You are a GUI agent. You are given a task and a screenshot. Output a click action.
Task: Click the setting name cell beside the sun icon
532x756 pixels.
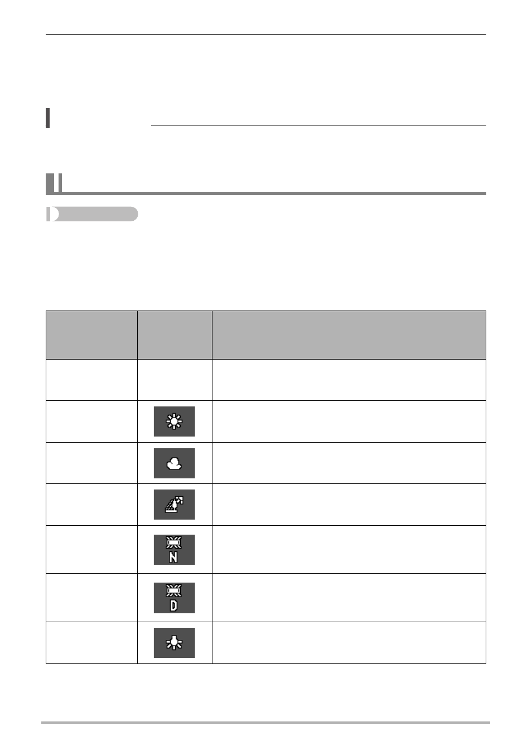click(91, 421)
